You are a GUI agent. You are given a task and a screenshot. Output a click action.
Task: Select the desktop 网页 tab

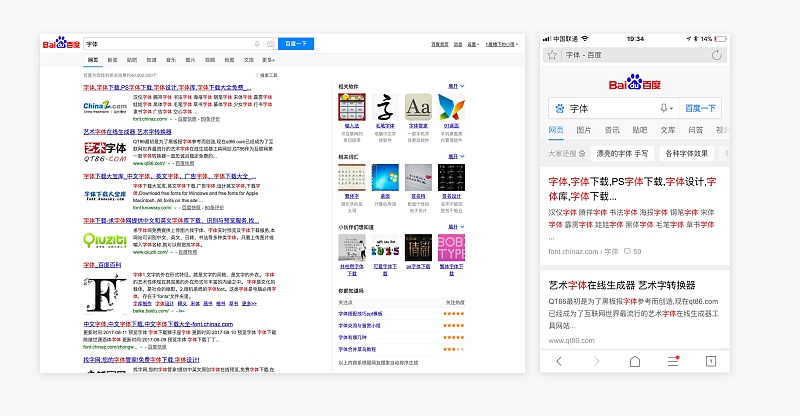point(93,60)
